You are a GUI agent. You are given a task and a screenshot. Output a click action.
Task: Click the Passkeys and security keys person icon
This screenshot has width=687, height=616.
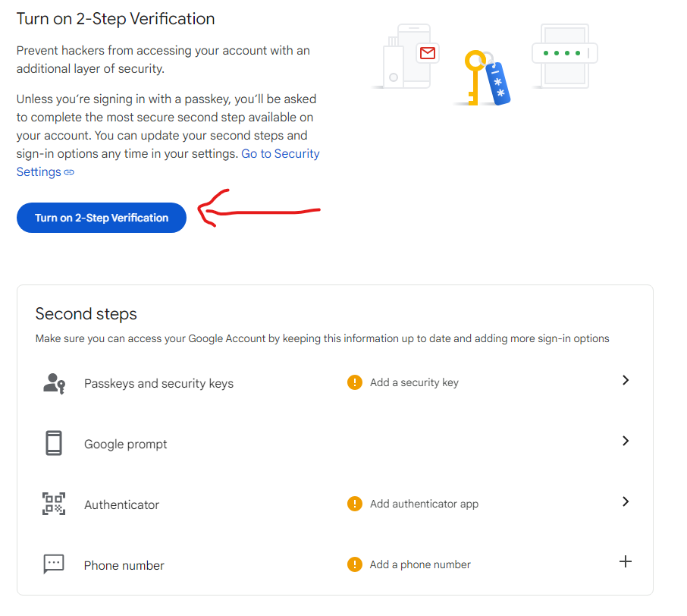54,383
